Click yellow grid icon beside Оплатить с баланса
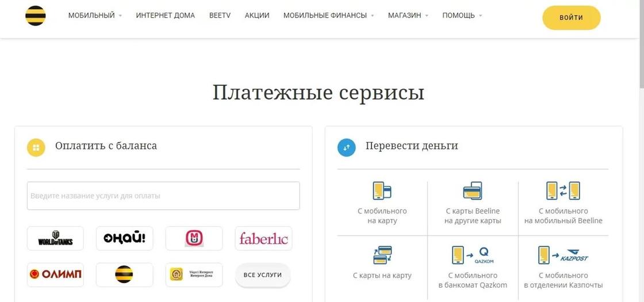 point(36,147)
